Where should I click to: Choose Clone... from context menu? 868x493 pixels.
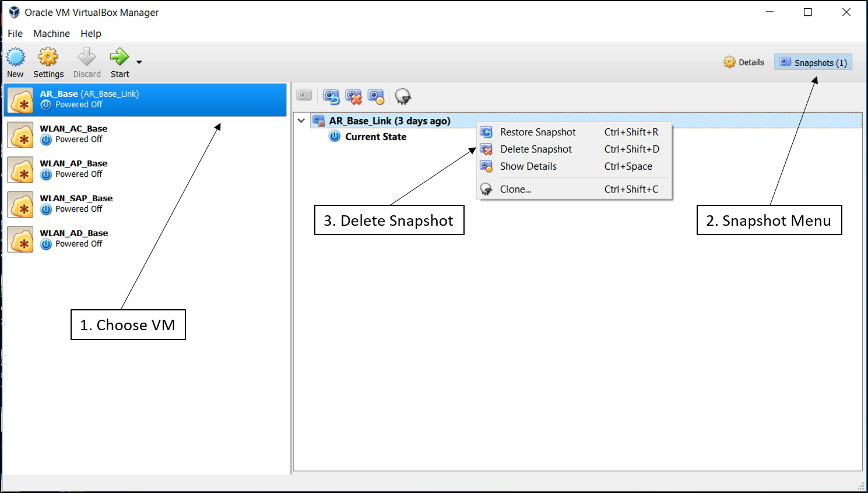click(x=574, y=189)
